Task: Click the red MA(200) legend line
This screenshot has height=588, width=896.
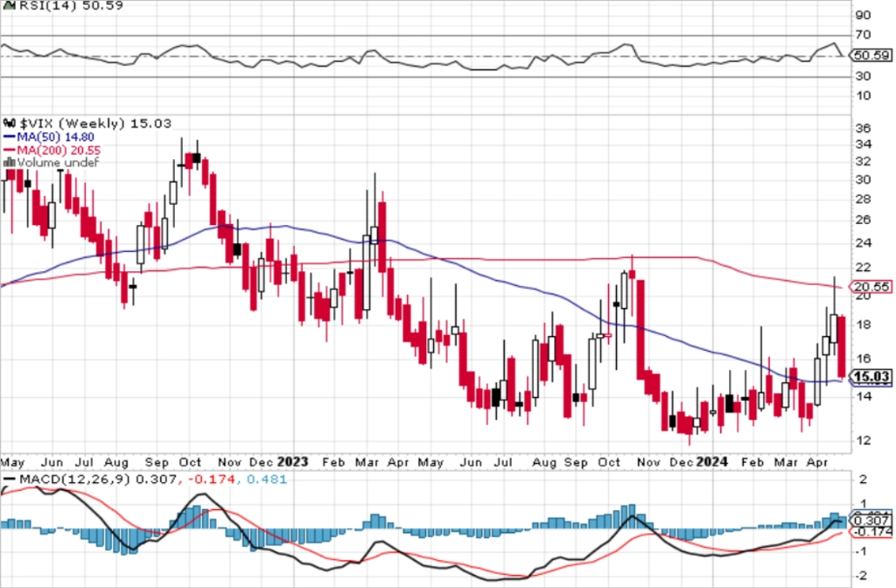Action: [9, 150]
